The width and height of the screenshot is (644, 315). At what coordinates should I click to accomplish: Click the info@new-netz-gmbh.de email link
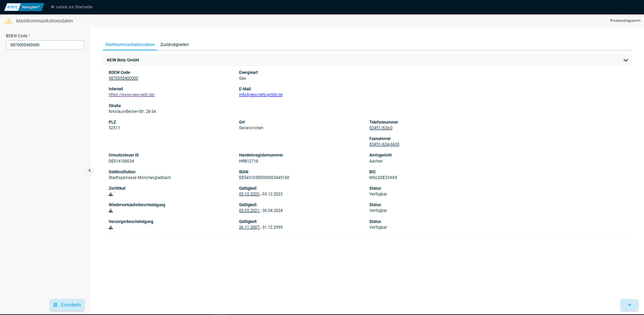[261, 95]
